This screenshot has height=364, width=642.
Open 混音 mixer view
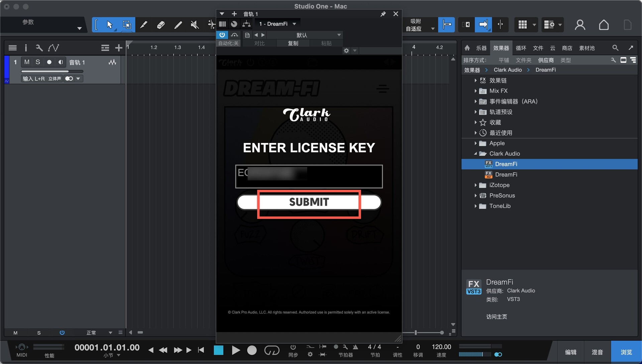point(597,352)
